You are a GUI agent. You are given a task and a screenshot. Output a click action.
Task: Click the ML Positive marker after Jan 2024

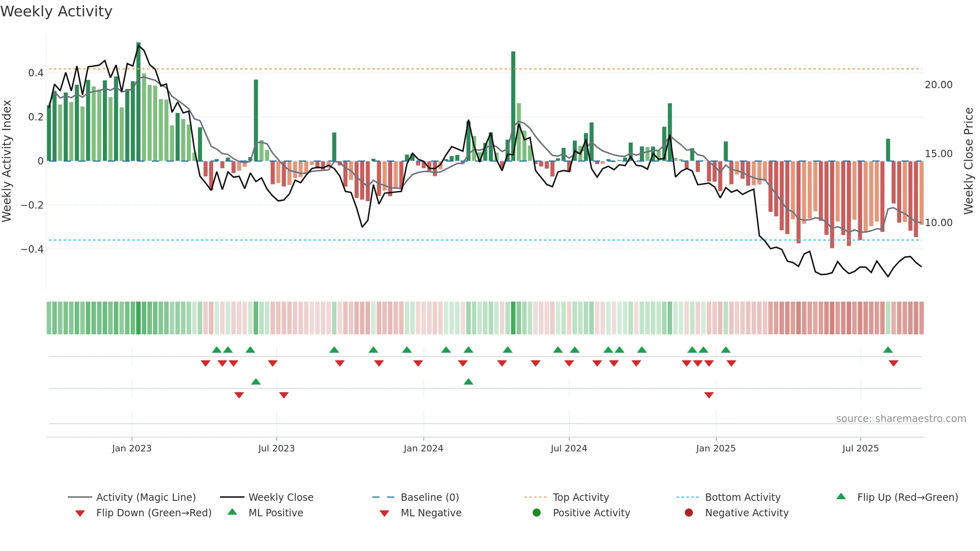[x=468, y=382]
